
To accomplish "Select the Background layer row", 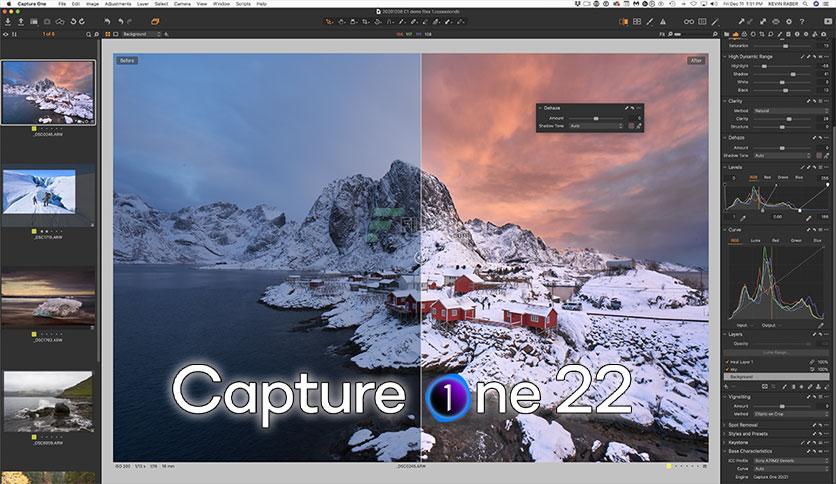I will click(x=776, y=376).
